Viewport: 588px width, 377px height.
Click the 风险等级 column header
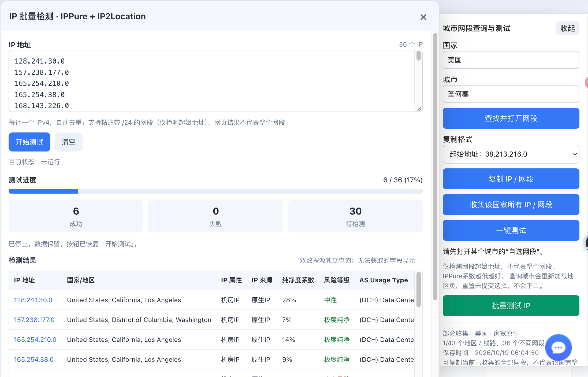337,280
